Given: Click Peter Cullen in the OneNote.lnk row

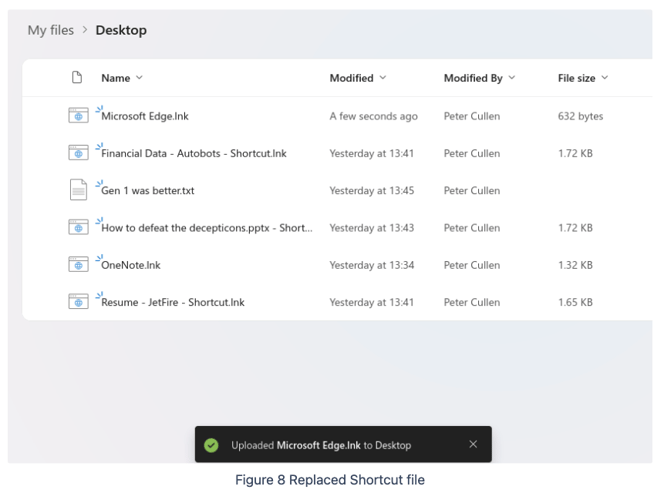Looking at the screenshot, I should click(x=472, y=265).
